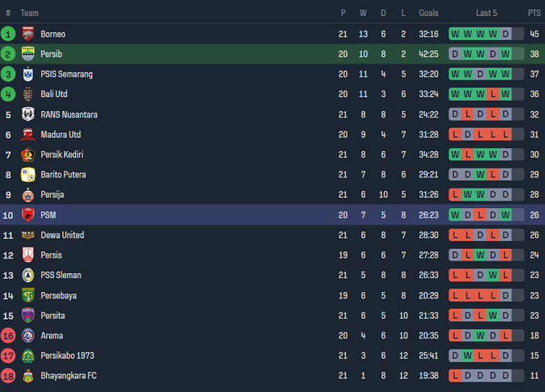Click Bhayangkara FC's loss result box

tap(455, 376)
